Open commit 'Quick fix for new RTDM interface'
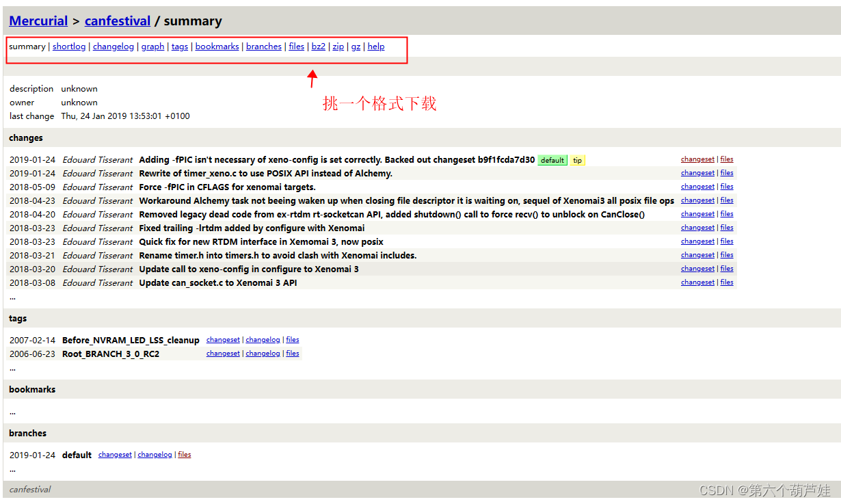This screenshot has height=504, width=841. (x=261, y=242)
